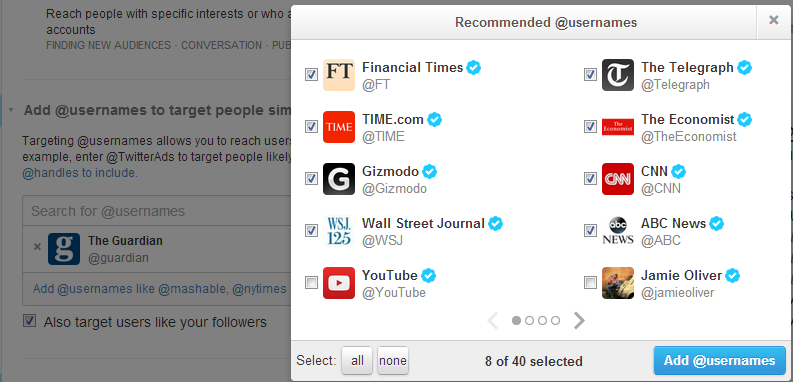
Task: Go to the next page of recommendations
Action: pos(580,320)
